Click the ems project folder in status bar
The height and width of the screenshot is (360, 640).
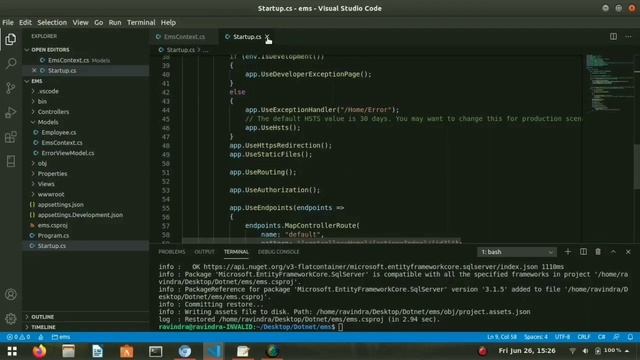click(61, 337)
